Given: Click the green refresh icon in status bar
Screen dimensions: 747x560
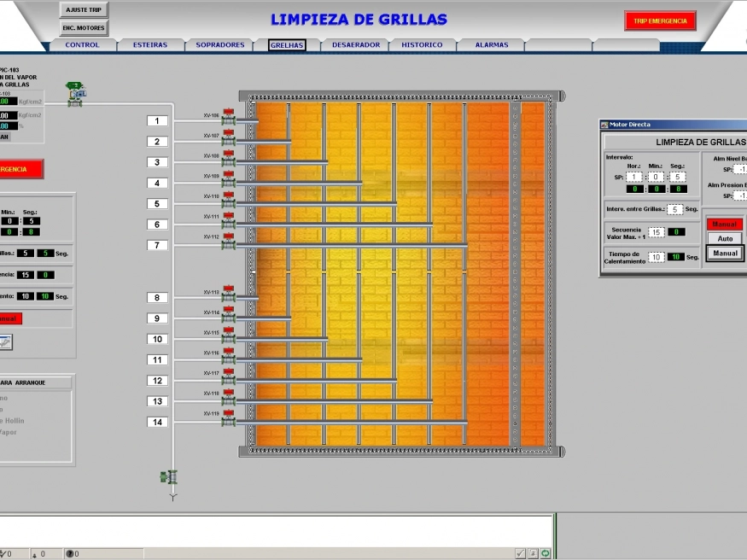Looking at the screenshot, I should (x=546, y=554).
